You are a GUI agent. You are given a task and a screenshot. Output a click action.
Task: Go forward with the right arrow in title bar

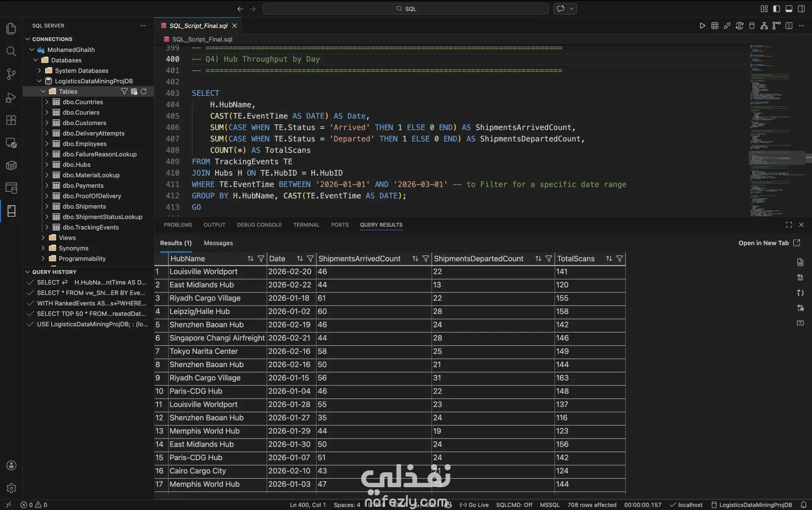point(253,8)
